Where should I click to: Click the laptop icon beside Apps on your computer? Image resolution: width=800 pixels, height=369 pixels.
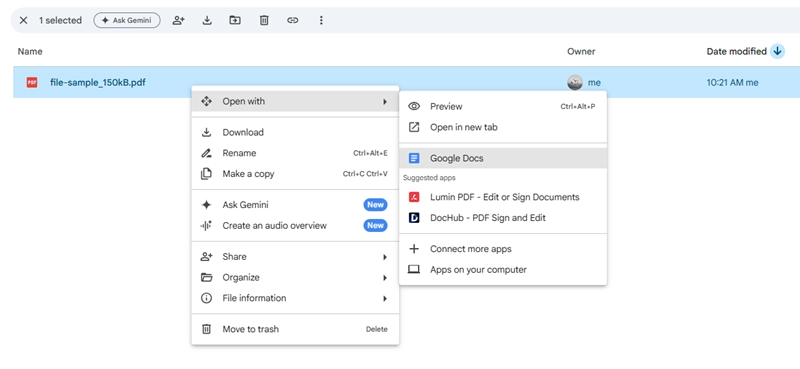click(414, 269)
